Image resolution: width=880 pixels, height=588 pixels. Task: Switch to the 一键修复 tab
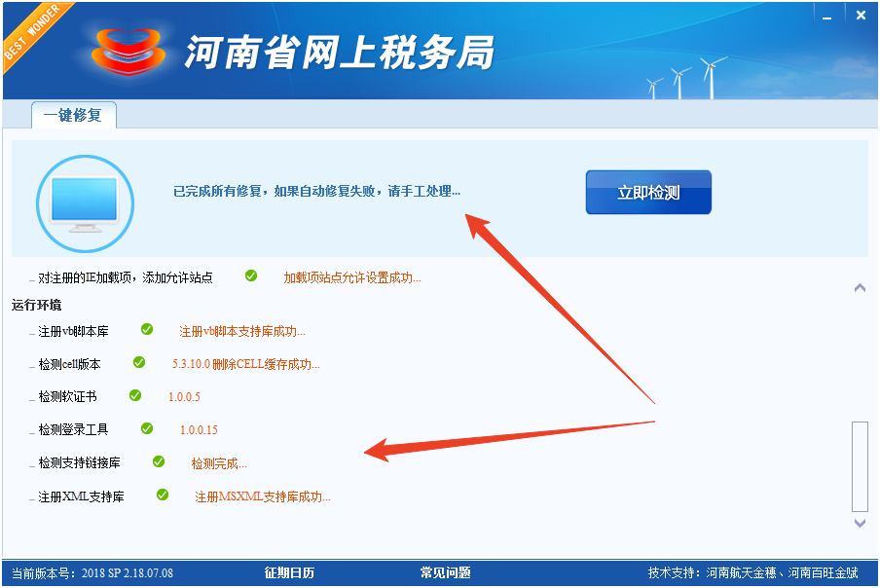(73, 115)
